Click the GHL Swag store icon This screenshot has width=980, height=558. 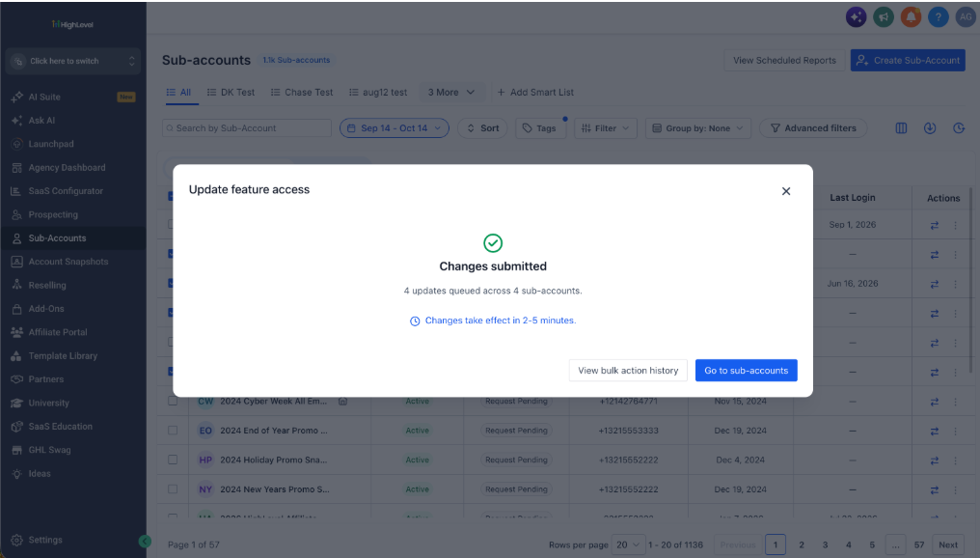tap(16, 450)
